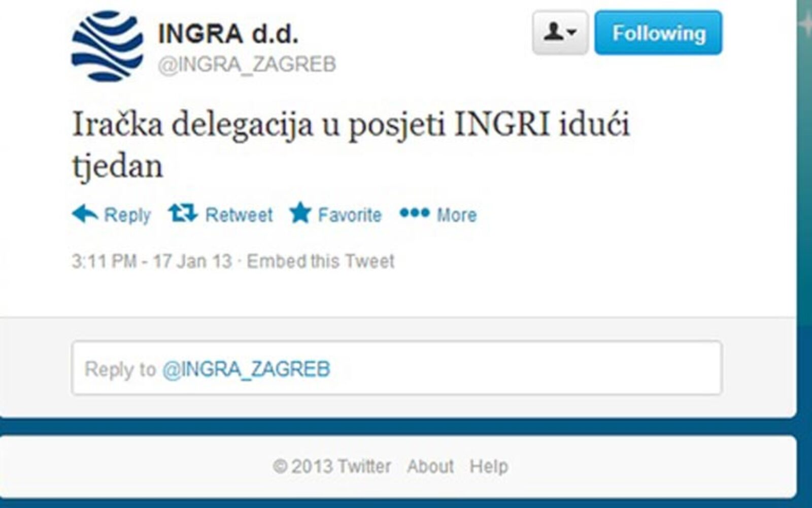812x508 pixels.
Task: Click the favorite star icon
Action: click(300, 213)
